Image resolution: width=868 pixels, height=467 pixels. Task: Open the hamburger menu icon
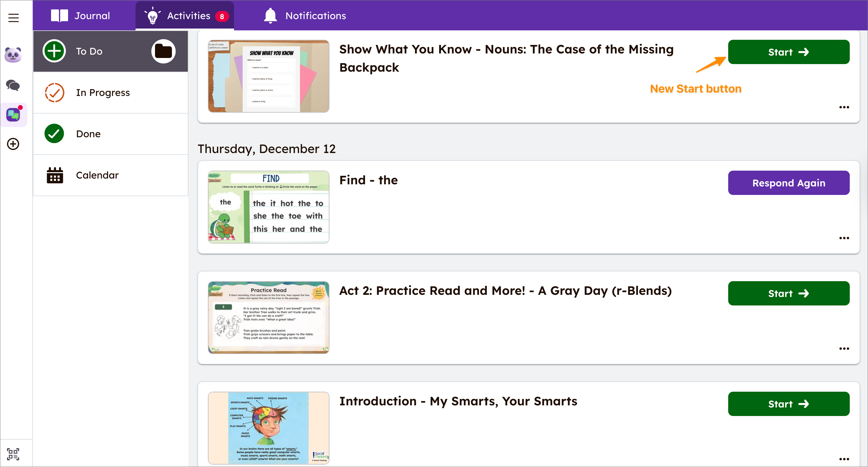[13, 18]
